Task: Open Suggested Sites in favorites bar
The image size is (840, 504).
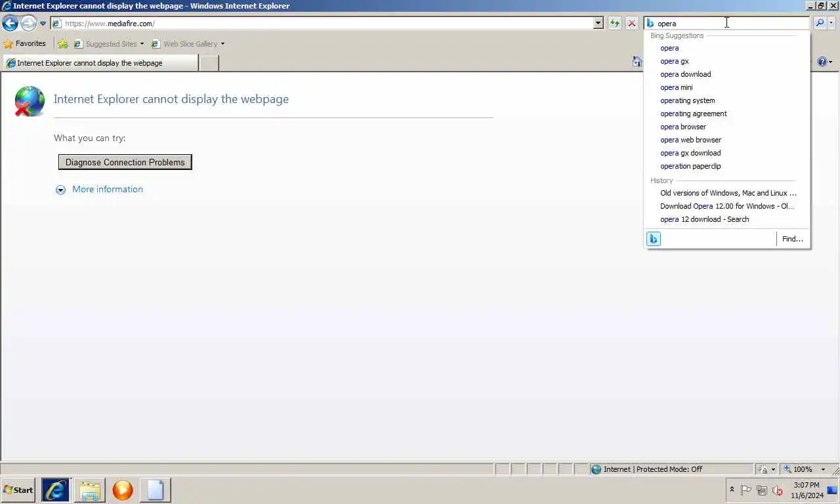Action: pos(108,44)
